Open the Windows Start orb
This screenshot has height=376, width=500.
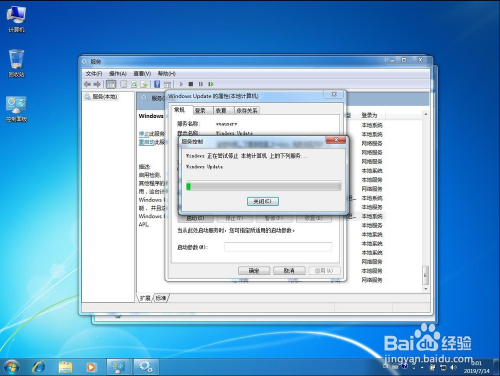[x=11, y=367]
